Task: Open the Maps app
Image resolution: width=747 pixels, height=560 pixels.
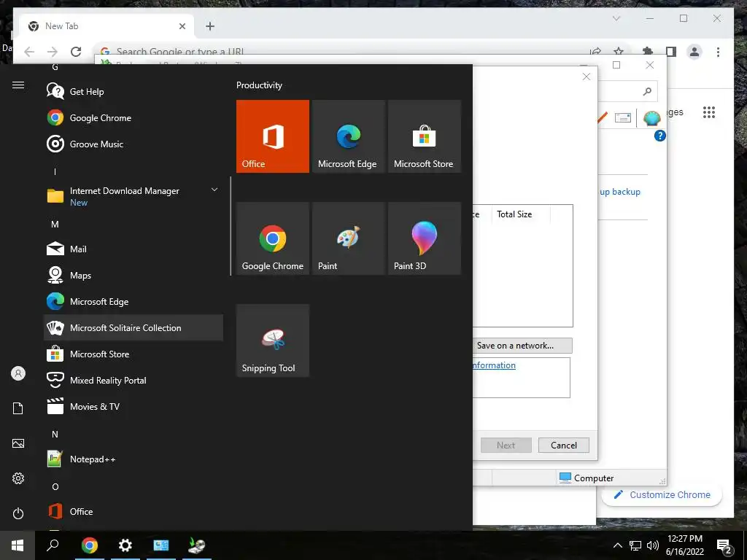Action: coord(133,275)
